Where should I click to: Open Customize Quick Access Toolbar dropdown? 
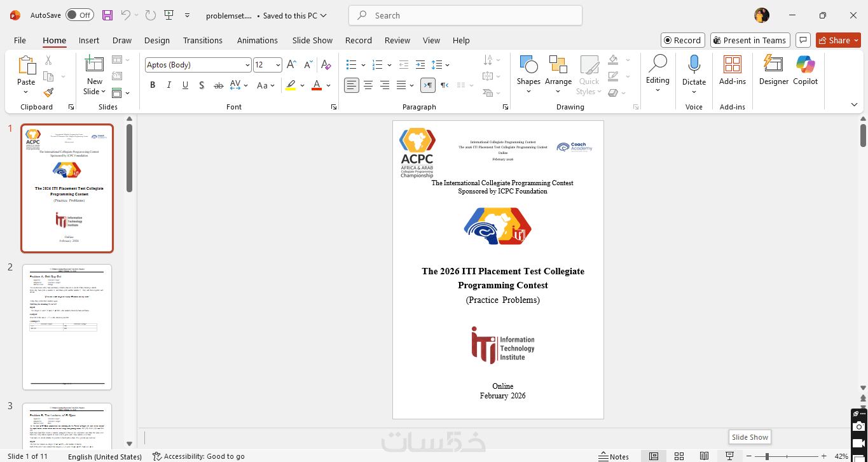coord(187,15)
